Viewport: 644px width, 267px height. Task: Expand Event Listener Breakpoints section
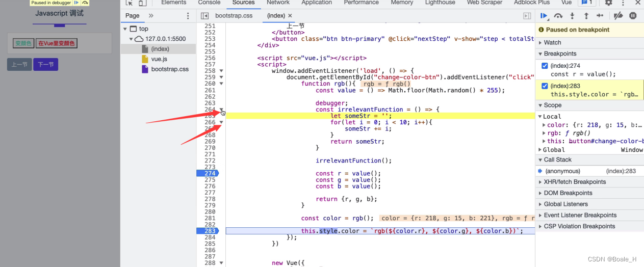[x=589, y=215]
